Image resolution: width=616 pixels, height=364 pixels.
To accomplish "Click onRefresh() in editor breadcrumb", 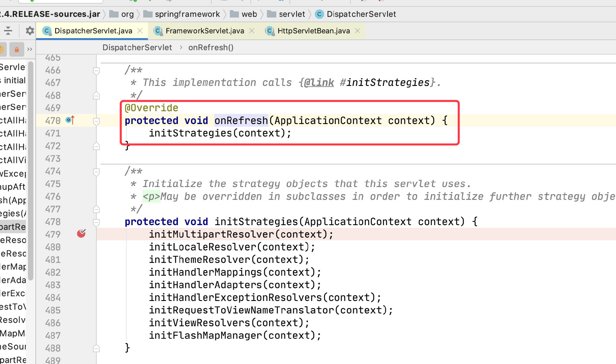I will click(211, 48).
